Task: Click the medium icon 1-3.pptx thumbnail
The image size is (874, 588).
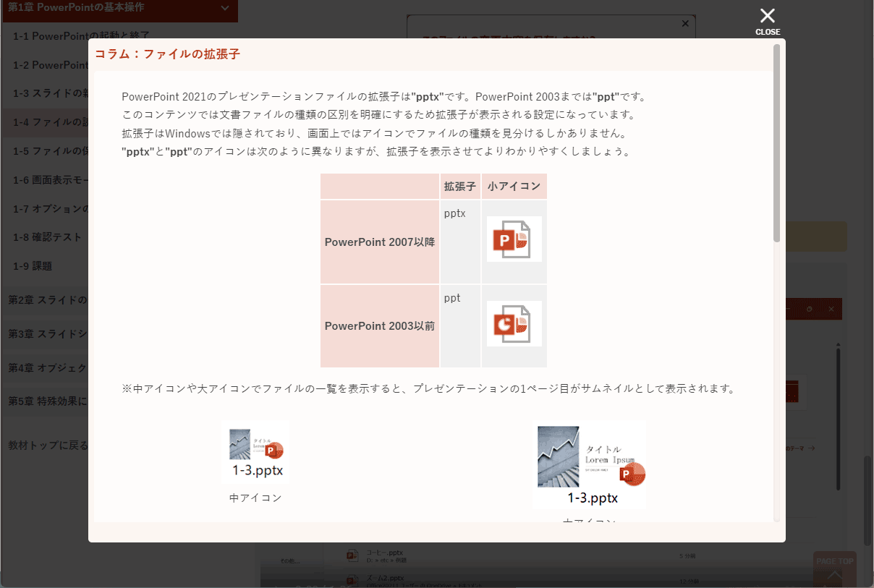Action: coord(255,452)
